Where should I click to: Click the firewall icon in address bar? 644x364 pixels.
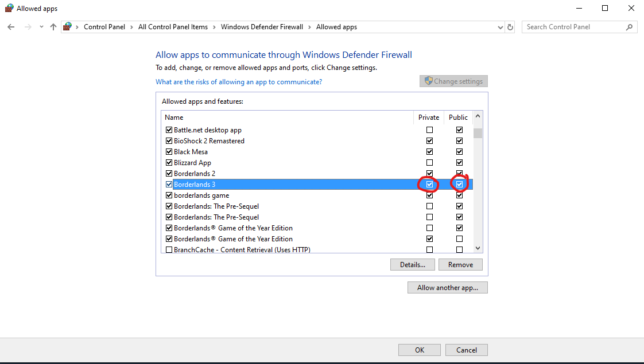coord(67,27)
